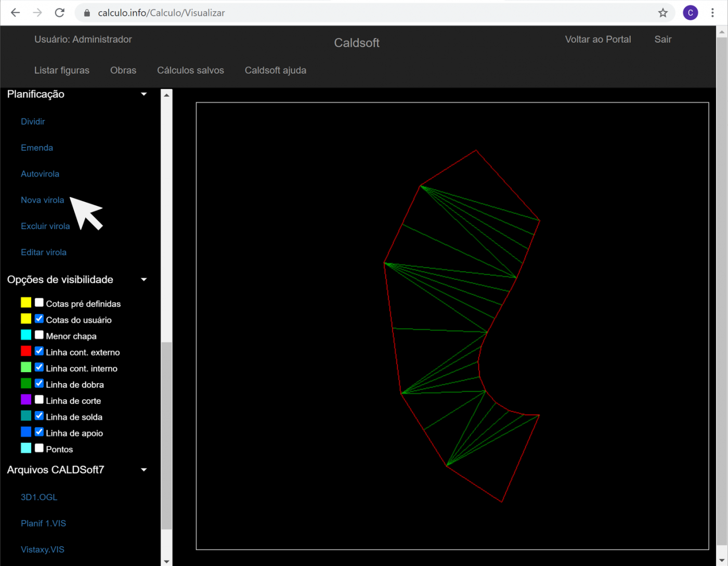The width and height of the screenshot is (728, 566).
Task: Click the red Linha cont. externo swatch
Action: [x=26, y=351]
